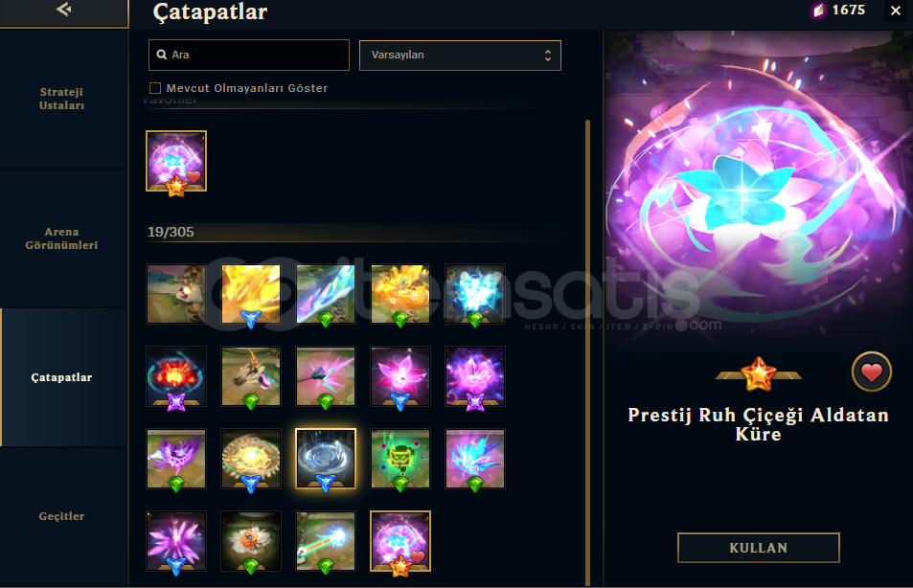The image size is (913, 588).
Task: Select the icy blue crystal burst icon
Action: 474,294
